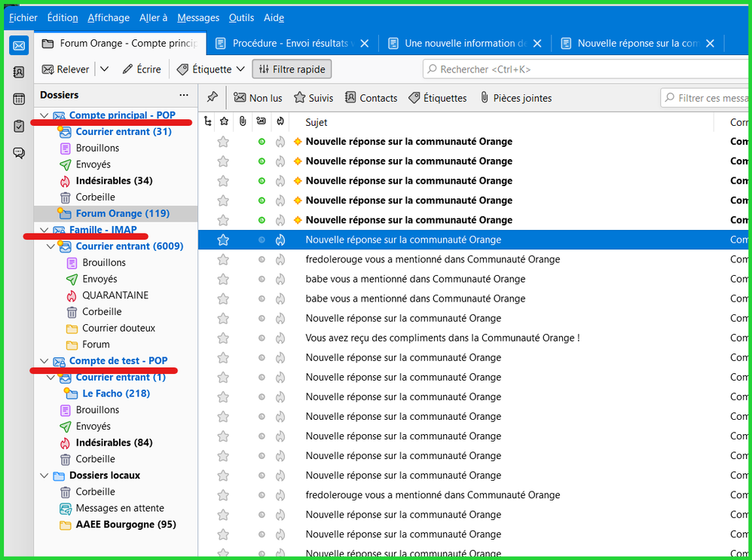Click the Mail icon in the left sidebar
Image resolution: width=752 pixels, height=560 pixels.
tap(19, 46)
